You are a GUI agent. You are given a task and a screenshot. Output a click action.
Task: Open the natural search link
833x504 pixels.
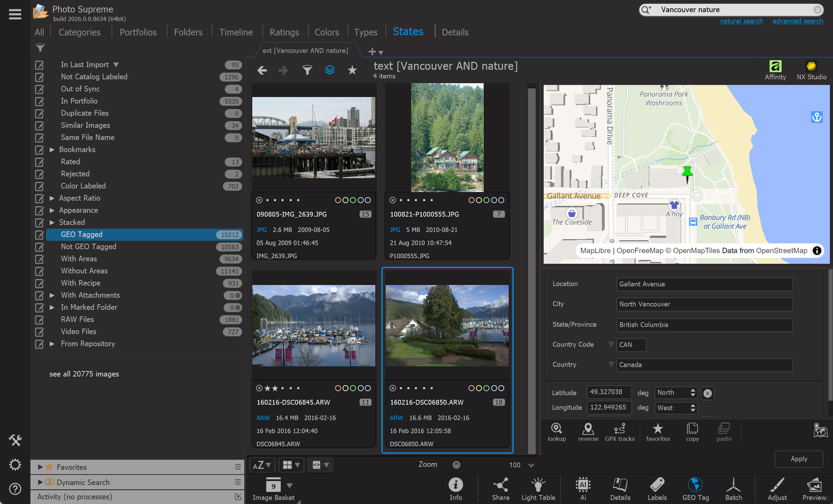(x=741, y=21)
